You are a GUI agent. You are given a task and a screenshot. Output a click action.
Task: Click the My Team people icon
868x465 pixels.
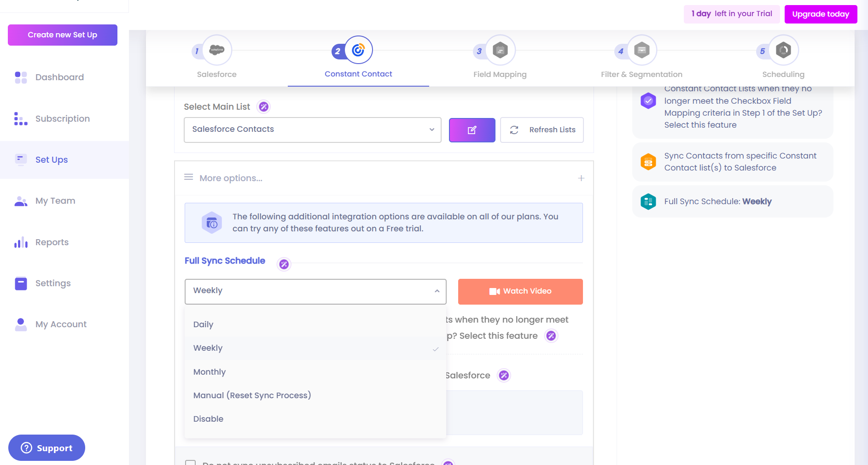pyautogui.click(x=21, y=201)
